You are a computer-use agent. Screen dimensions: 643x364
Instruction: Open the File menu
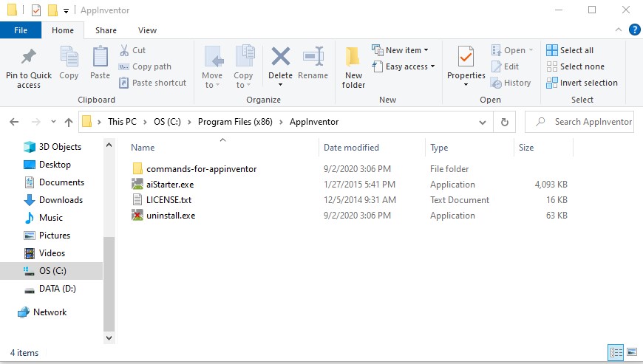click(x=21, y=30)
